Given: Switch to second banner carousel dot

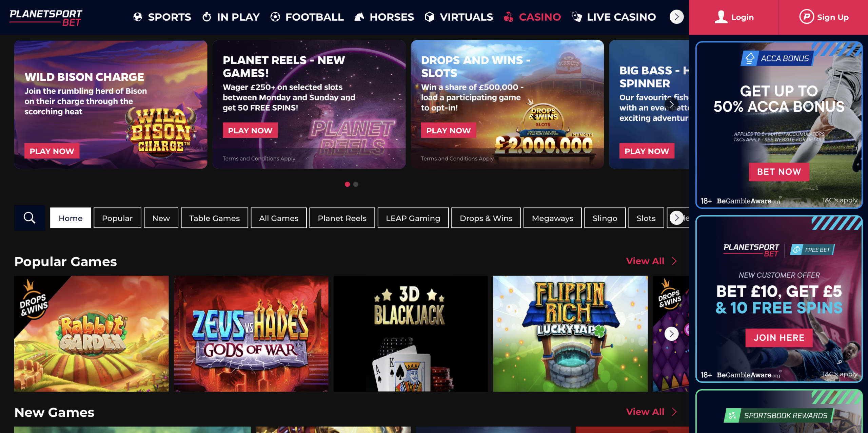Looking at the screenshot, I should tap(356, 184).
